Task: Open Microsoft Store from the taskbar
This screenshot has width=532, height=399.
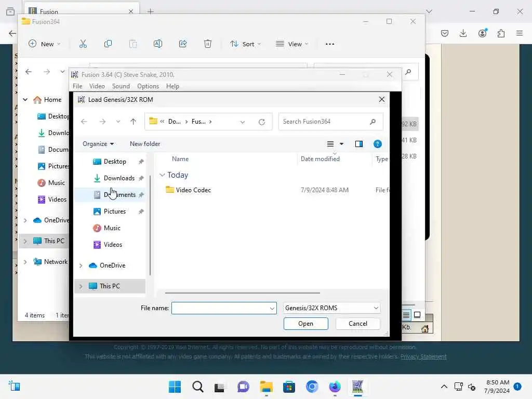Action: pyautogui.click(x=289, y=387)
